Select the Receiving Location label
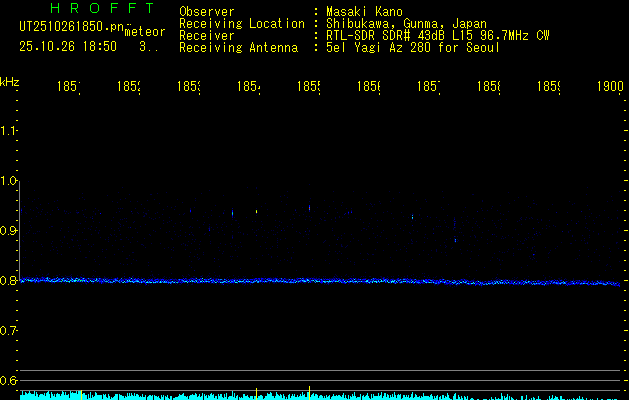629x400 pixels. (241, 23)
